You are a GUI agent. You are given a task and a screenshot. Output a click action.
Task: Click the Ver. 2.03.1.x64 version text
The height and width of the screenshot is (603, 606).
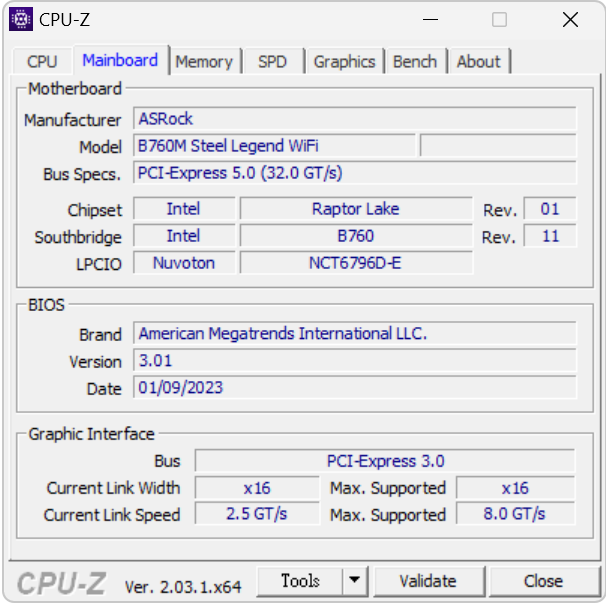(183, 587)
